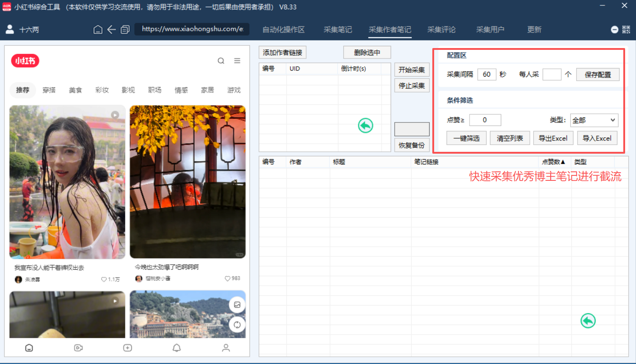The image size is (636, 364).
Task: Click the 添加作者链接 button
Action: [x=283, y=53]
